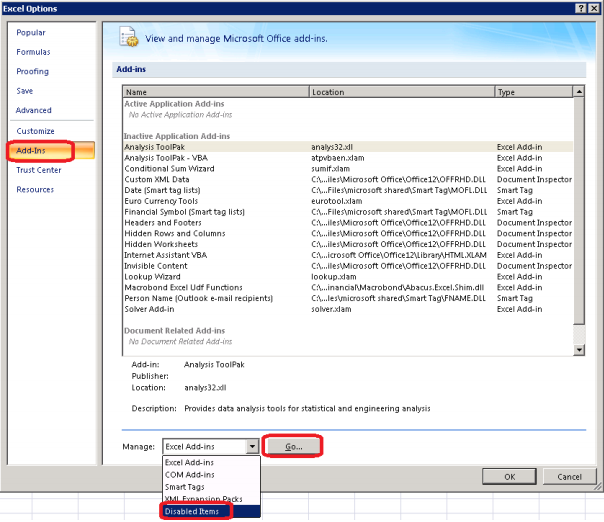The image size is (604, 522).
Task: Click the Abacus.Excel.Shim.dll location cell
Action: pos(398,287)
